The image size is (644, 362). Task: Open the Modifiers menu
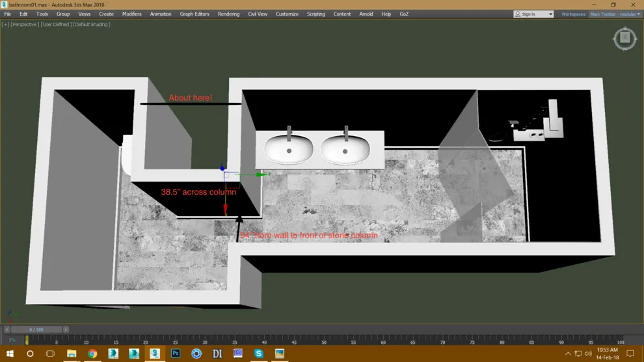(x=131, y=14)
